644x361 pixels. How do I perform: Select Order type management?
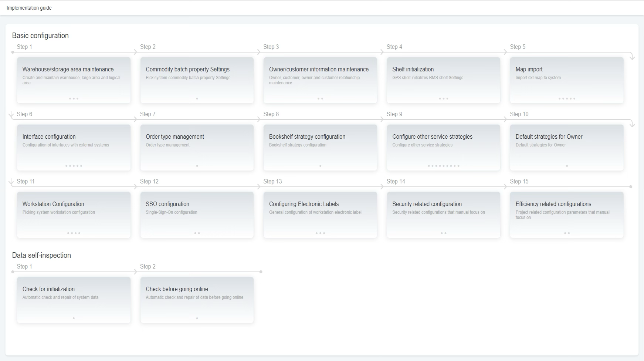[197, 147]
